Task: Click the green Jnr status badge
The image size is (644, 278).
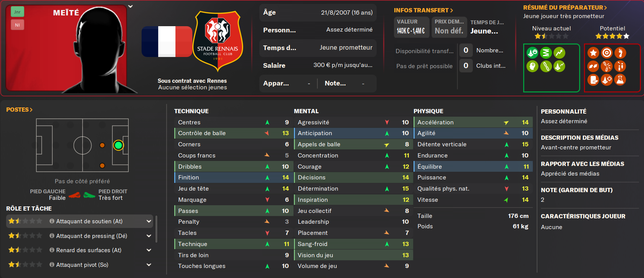Action: click(17, 12)
